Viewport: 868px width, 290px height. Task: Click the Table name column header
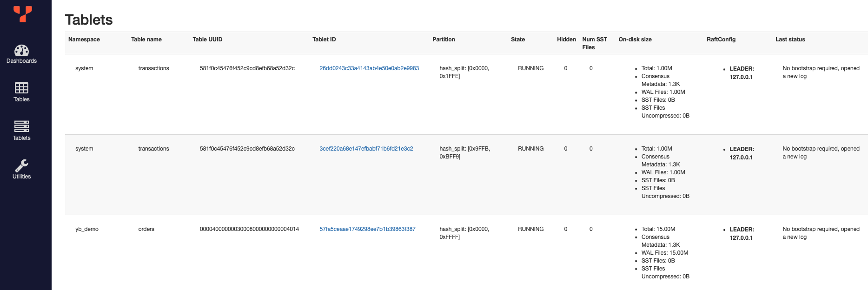tap(147, 40)
